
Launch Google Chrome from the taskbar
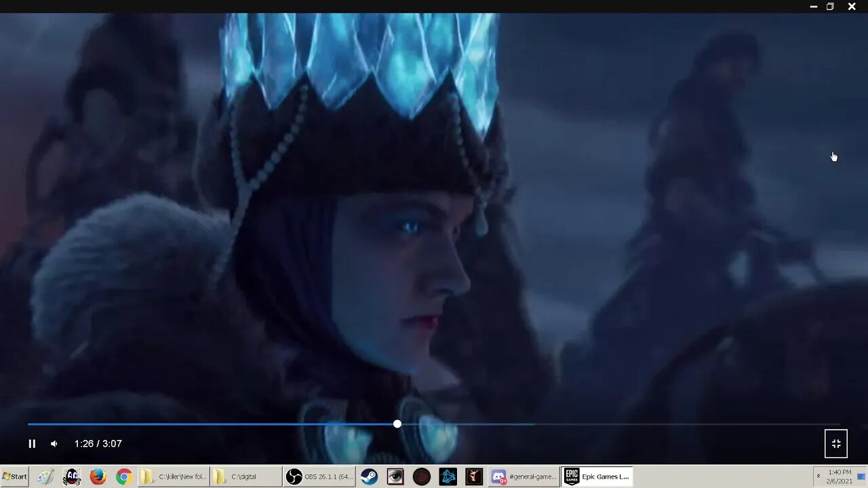click(x=123, y=476)
